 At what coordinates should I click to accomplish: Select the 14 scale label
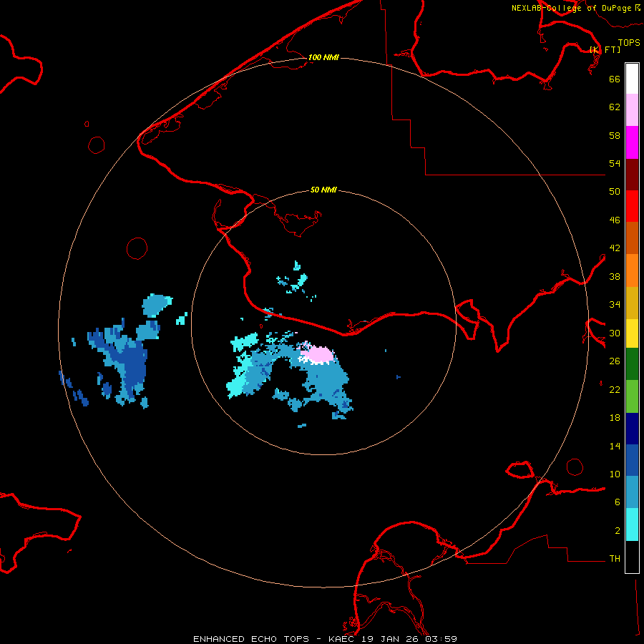pyautogui.click(x=615, y=446)
